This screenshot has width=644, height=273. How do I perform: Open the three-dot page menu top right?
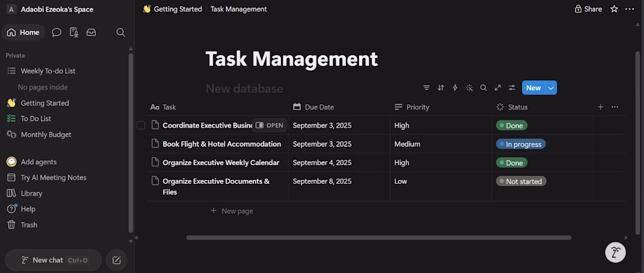pos(629,9)
